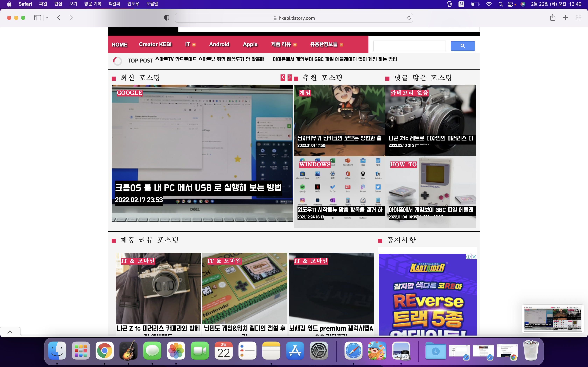Show the tab overview grid icon
The width and height of the screenshot is (588, 367).
(579, 18)
